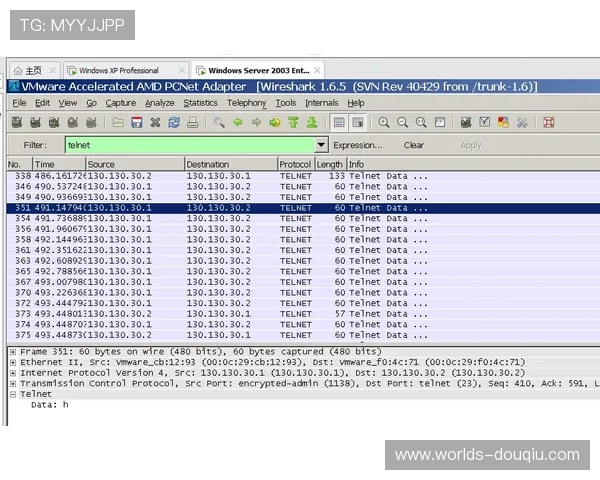Image resolution: width=600 pixels, height=480 pixels.
Task: Close the Windows XP Professional tab
Action: tap(181, 70)
